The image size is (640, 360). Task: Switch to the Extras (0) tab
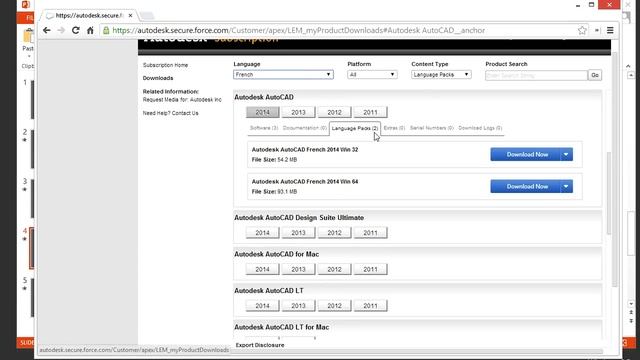(394, 128)
